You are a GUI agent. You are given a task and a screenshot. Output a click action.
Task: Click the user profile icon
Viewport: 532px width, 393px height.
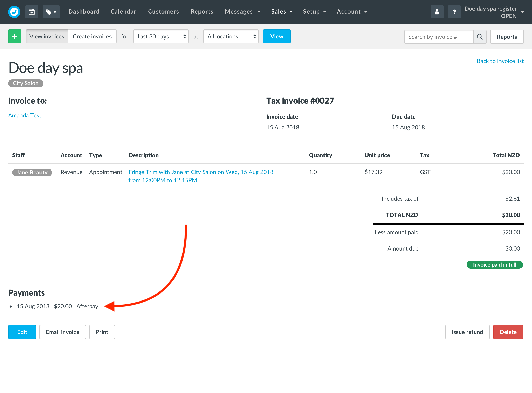[437, 12]
